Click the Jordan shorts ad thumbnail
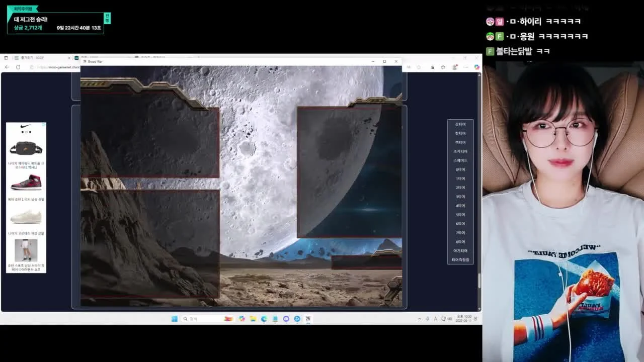The height and width of the screenshot is (362, 644). [x=26, y=250]
